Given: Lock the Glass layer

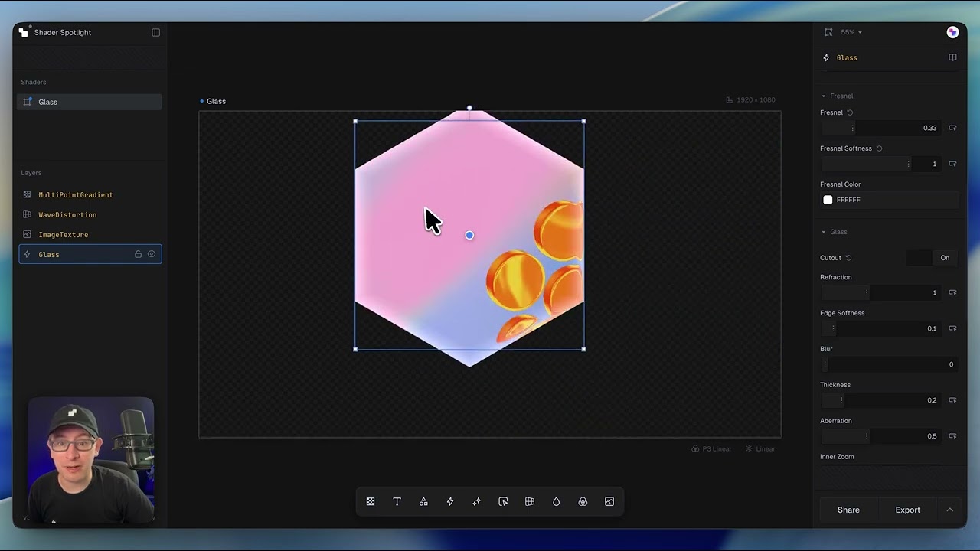Looking at the screenshot, I should 138,254.
